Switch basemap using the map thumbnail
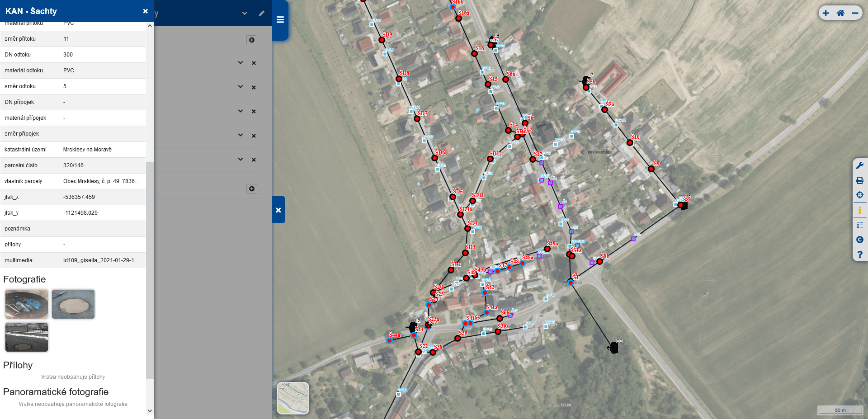Viewport: 868px width, 419px height. coord(293,398)
